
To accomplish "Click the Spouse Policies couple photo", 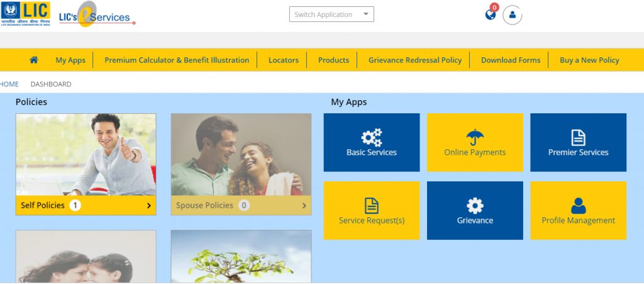I will click(241, 154).
